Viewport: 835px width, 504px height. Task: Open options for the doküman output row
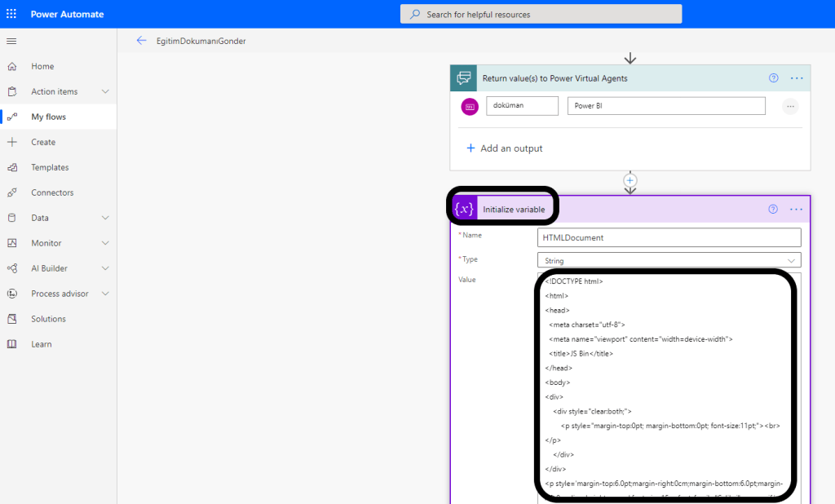(789, 106)
